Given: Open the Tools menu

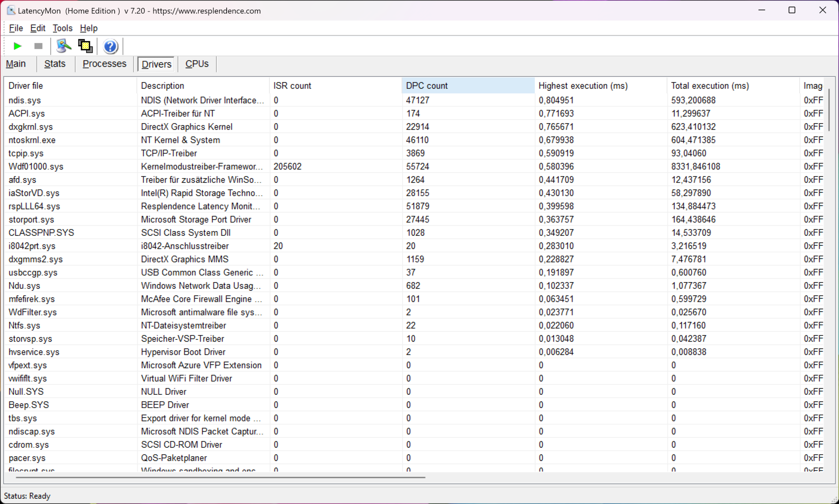Looking at the screenshot, I should [62, 28].
